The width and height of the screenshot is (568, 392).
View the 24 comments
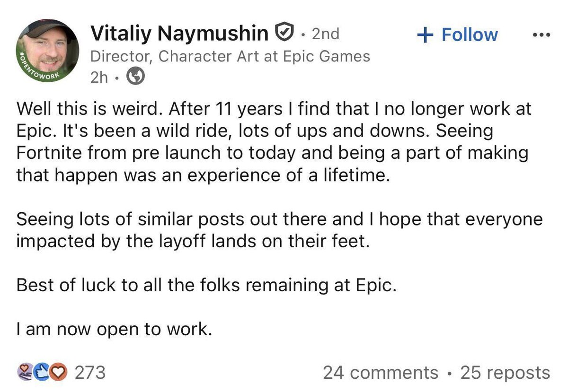pyautogui.click(x=380, y=373)
